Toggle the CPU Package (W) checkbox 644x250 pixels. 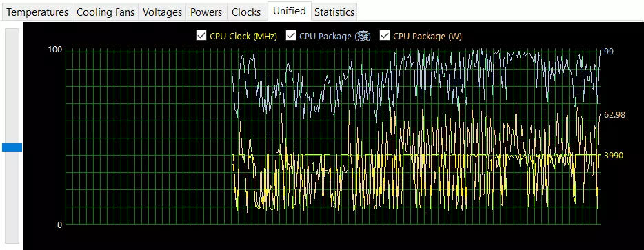click(x=385, y=36)
